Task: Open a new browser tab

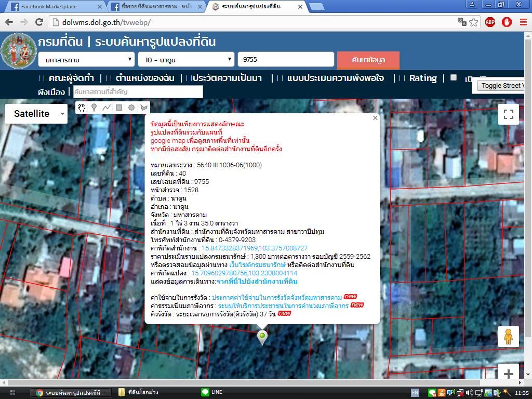Action: pyautogui.click(x=317, y=7)
